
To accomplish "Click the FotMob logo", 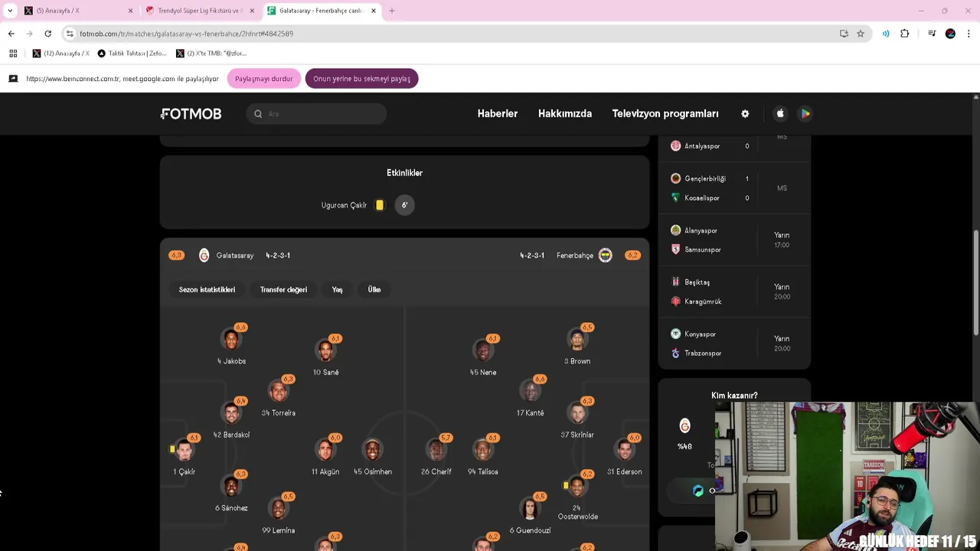I will tap(191, 113).
